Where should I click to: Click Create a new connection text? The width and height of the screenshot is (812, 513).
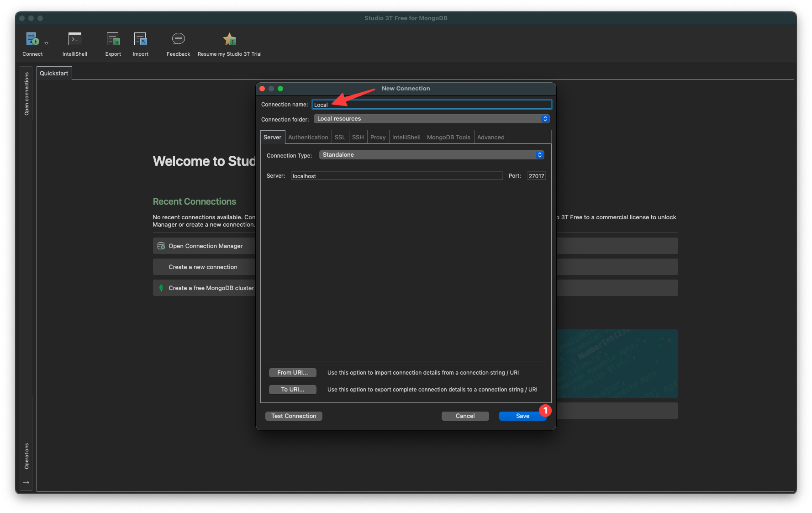click(x=203, y=267)
